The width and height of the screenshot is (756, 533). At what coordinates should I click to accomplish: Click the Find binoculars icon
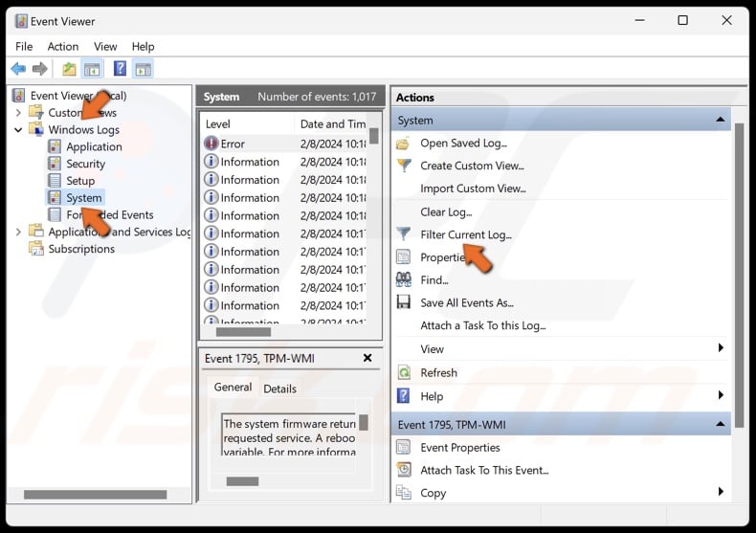click(404, 279)
